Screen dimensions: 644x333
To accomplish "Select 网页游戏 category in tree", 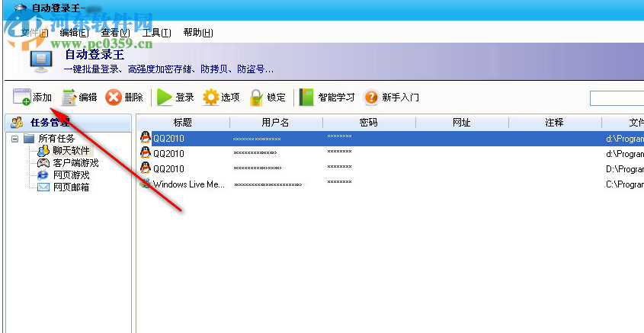I will coord(63,175).
